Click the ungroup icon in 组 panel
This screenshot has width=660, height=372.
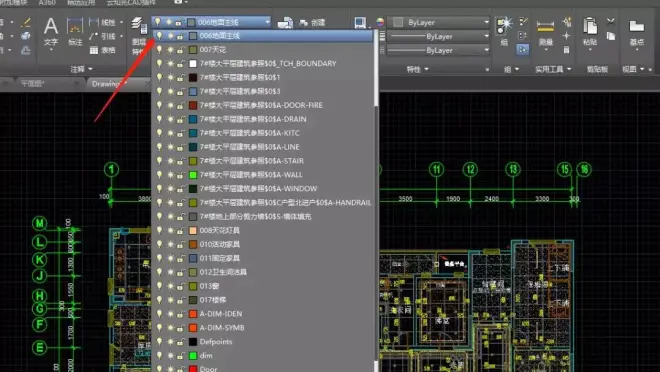pos(523,21)
